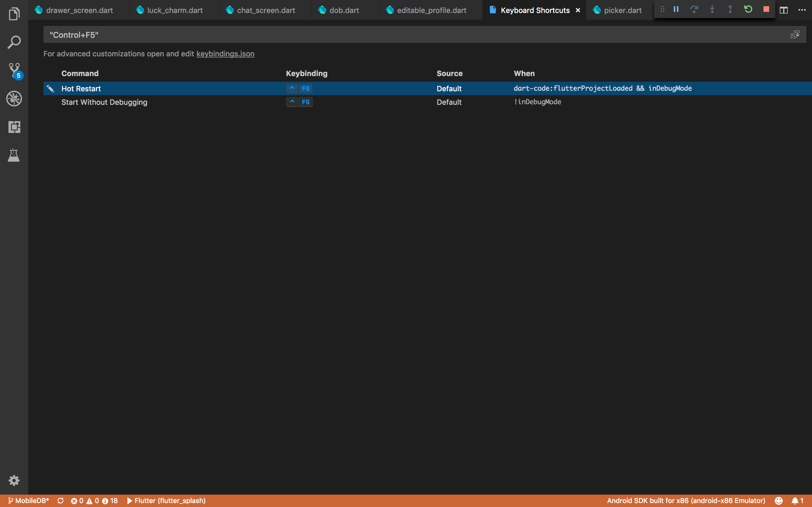
Task: Click the Record Keys icon in search box
Action: [795, 35]
